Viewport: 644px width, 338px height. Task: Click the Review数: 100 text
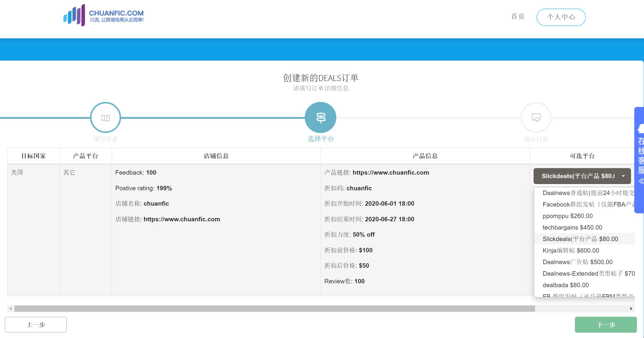(x=344, y=281)
